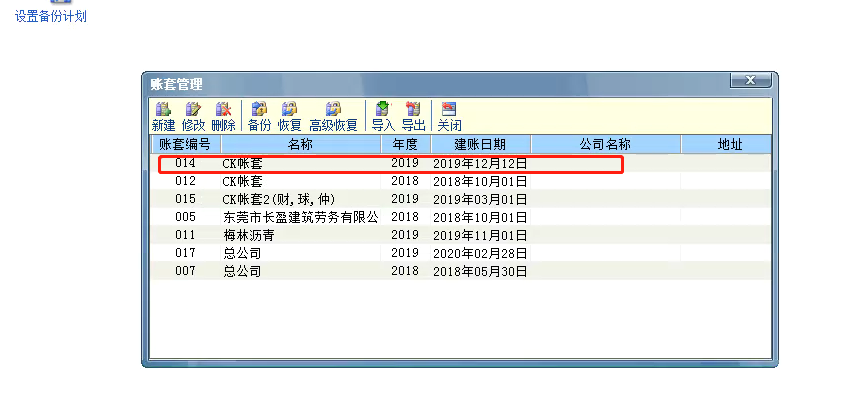Select account set number 007
This screenshot has width=867, height=395.
pos(186,271)
